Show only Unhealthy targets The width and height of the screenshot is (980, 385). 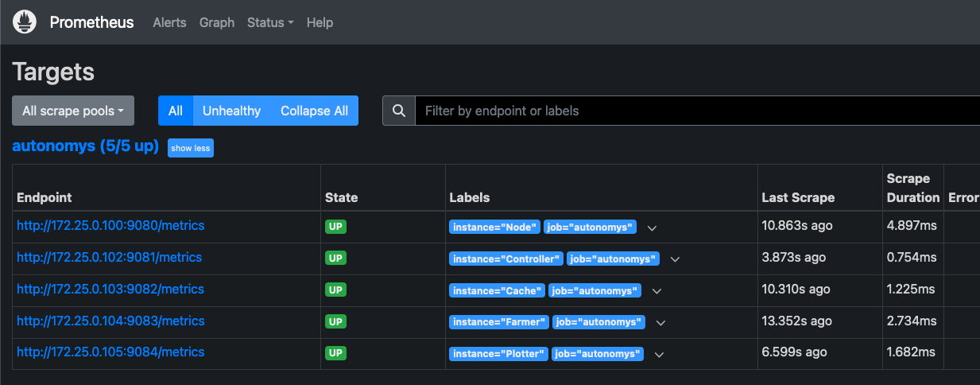pyautogui.click(x=231, y=111)
